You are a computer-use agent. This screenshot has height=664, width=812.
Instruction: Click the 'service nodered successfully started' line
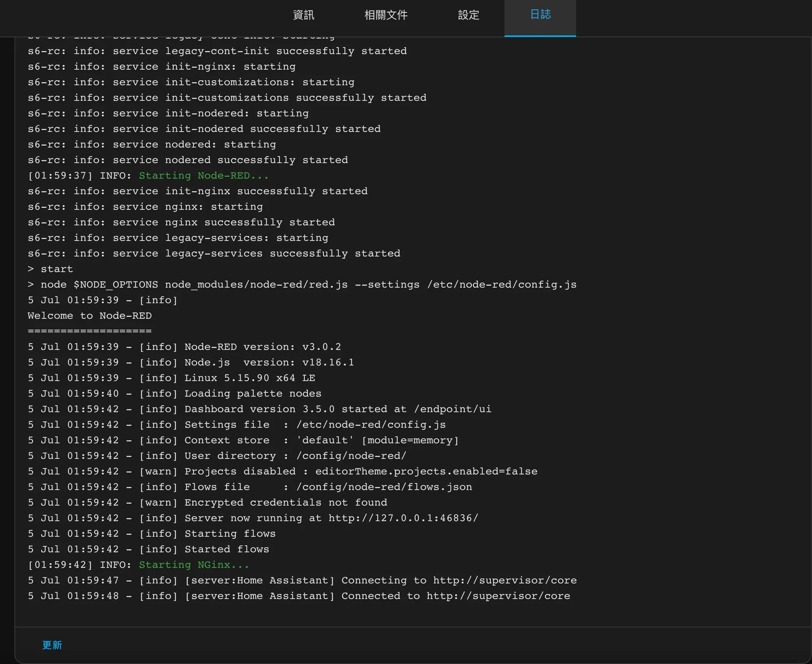[188, 160]
